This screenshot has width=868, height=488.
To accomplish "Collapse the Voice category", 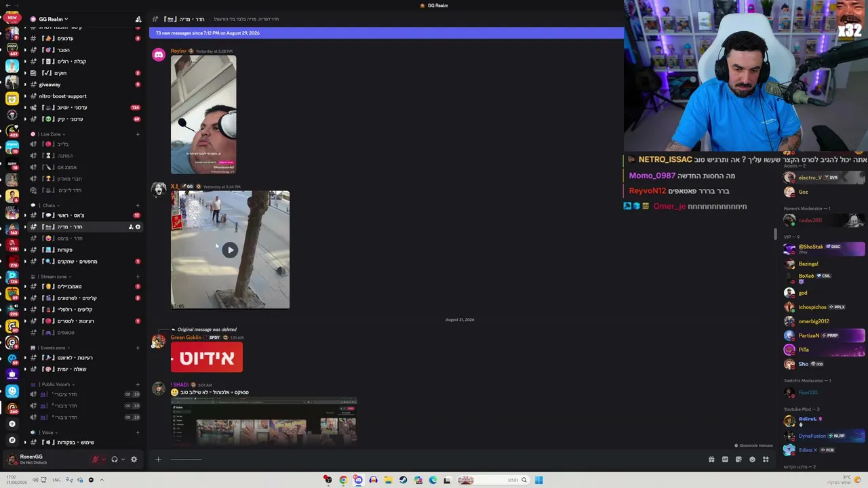I will [x=46, y=432].
